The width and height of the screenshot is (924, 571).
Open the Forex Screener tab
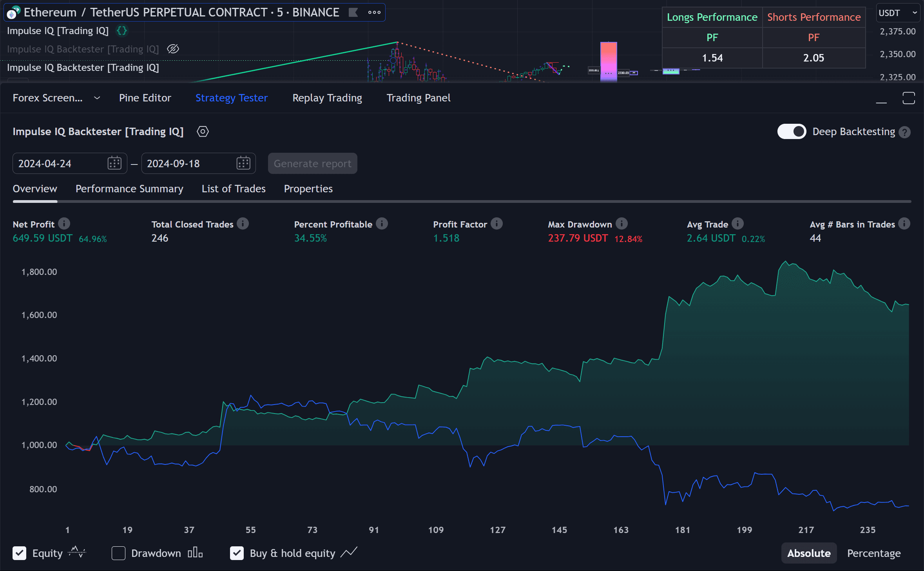click(x=47, y=98)
